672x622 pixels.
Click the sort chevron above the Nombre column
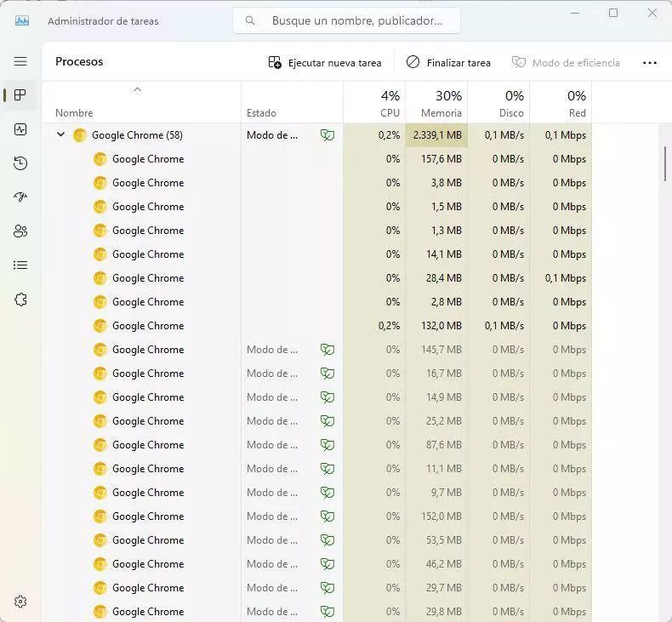[x=137, y=89]
